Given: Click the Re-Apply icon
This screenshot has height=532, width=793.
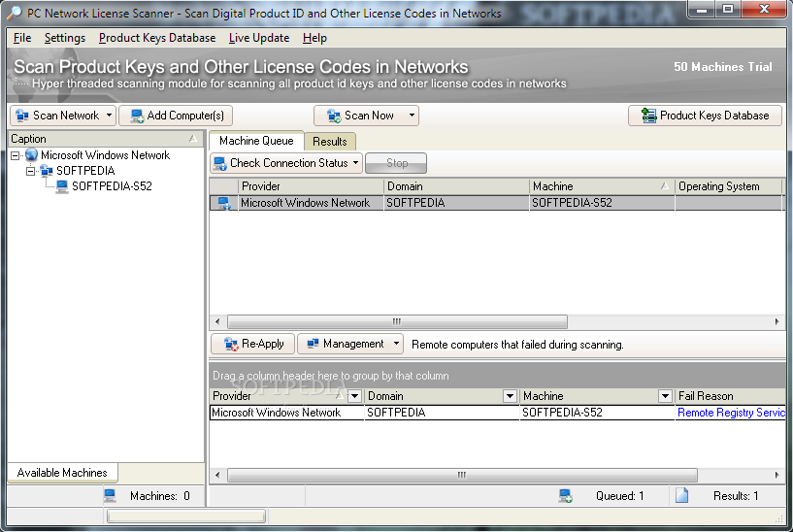Looking at the screenshot, I should (x=231, y=344).
